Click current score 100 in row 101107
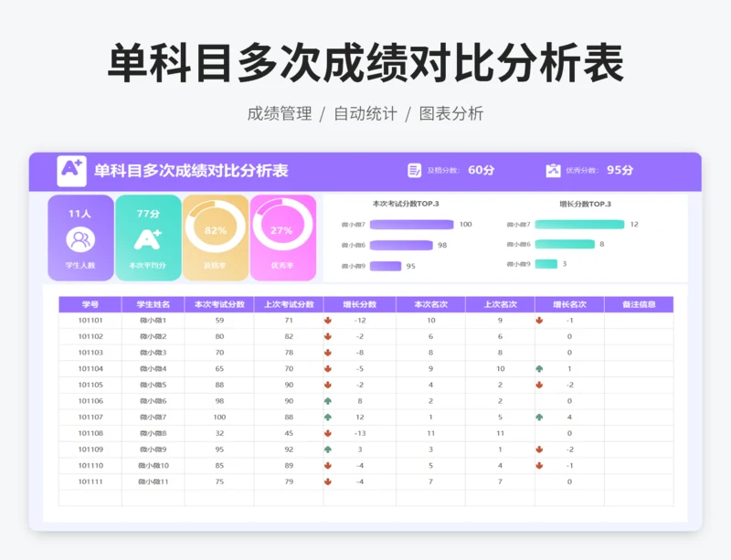The image size is (731, 560). coord(219,417)
